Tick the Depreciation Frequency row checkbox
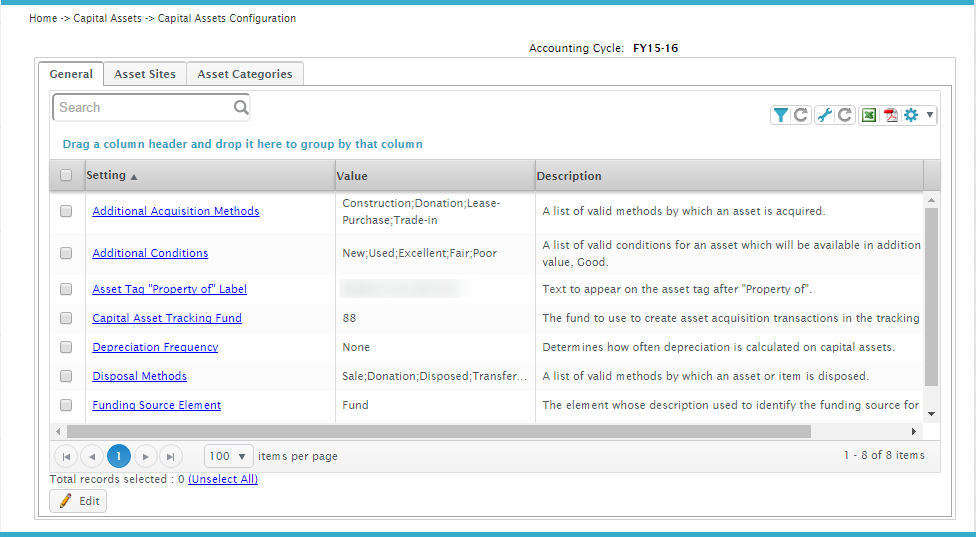Screen dimensions: 976x537 (x=66, y=347)
